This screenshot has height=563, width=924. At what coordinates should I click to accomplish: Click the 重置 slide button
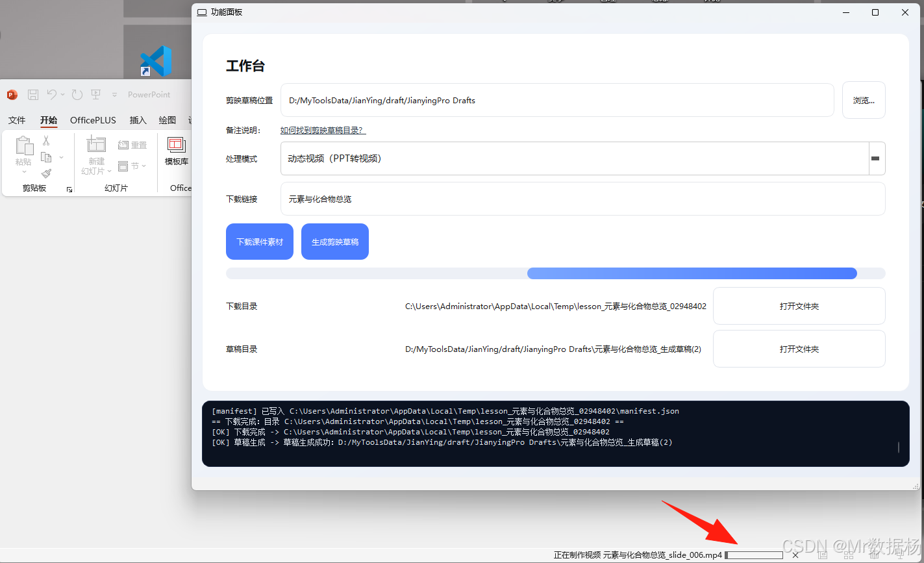132,145
